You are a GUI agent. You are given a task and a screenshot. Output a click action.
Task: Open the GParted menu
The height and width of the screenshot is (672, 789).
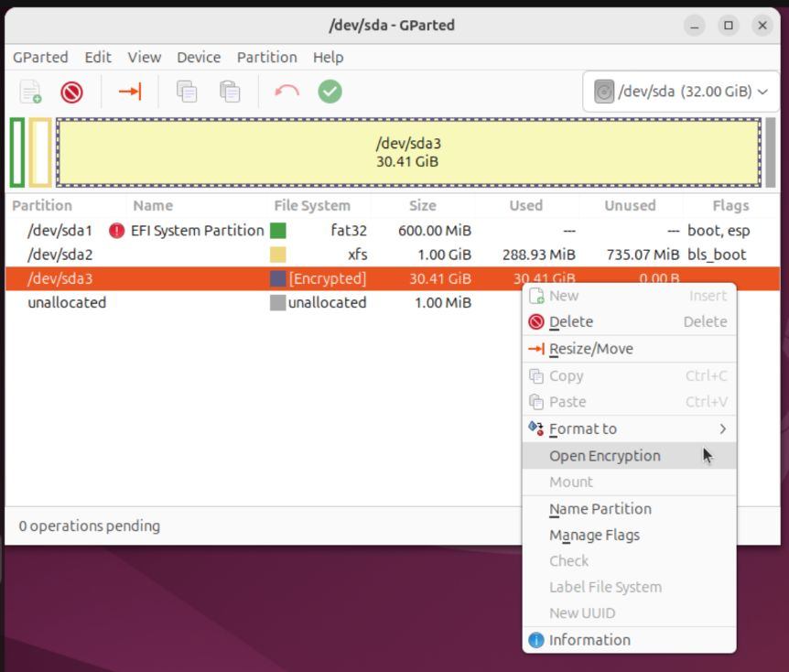pos(40,58)
